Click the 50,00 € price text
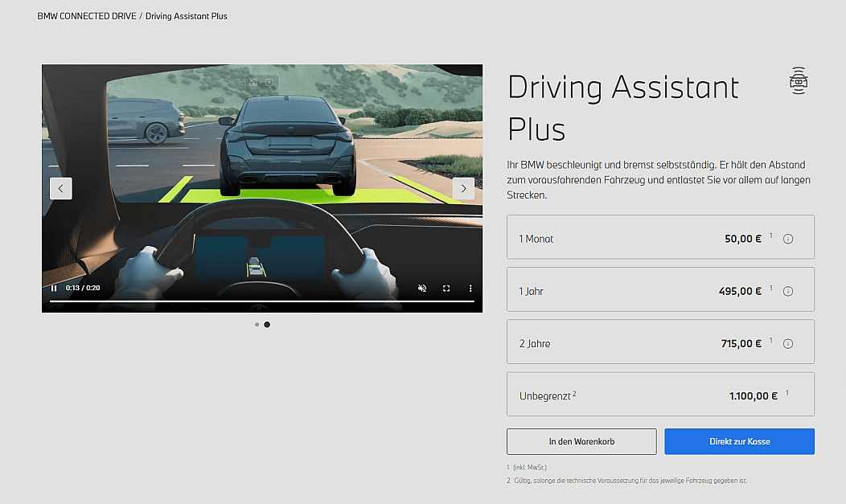The width and height of the screenshot is (846, 504). pyautogui.click(x=743, y=239)
